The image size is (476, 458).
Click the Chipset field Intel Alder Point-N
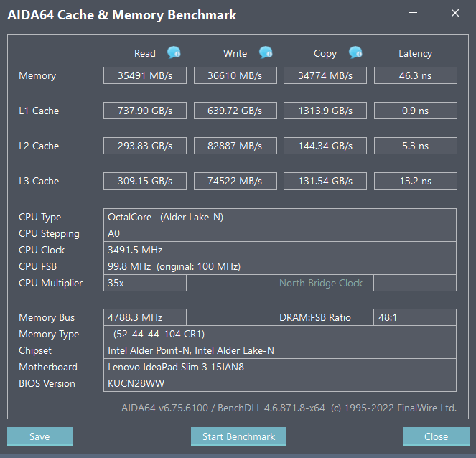pyautogui.click(x=280, y=350)
